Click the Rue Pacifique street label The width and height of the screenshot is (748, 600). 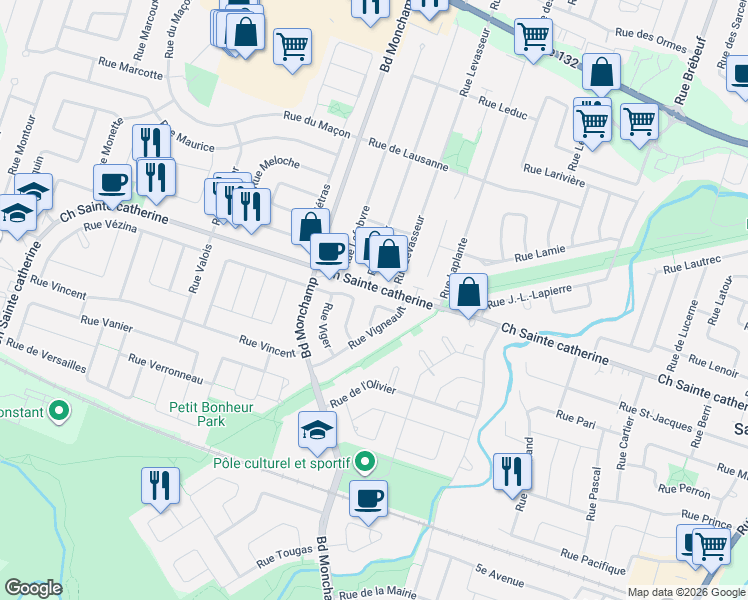tap(593, 561)
